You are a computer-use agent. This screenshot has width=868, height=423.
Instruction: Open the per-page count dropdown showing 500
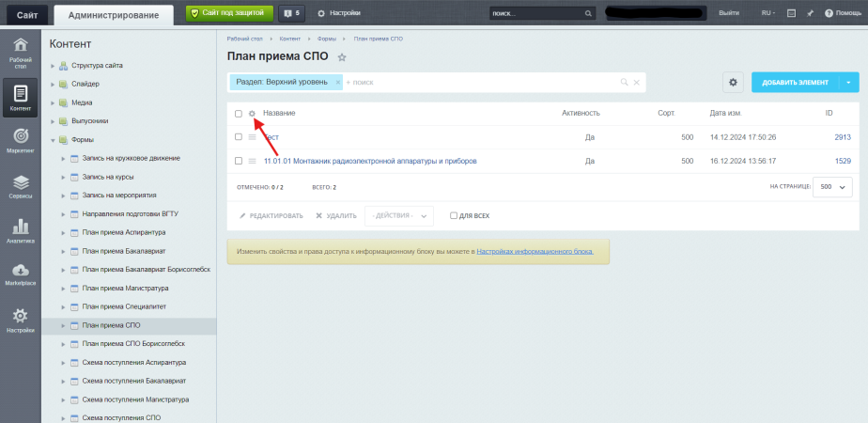coord(830,187)
